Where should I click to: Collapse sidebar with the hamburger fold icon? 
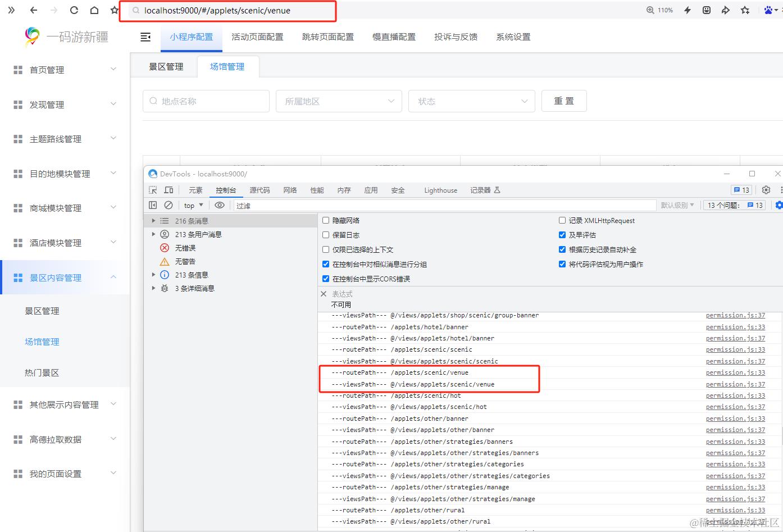[145, 37]
